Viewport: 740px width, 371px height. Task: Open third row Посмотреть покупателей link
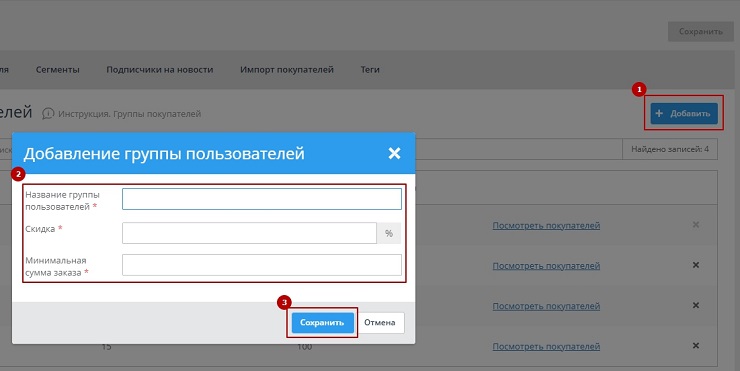point(546,306)
